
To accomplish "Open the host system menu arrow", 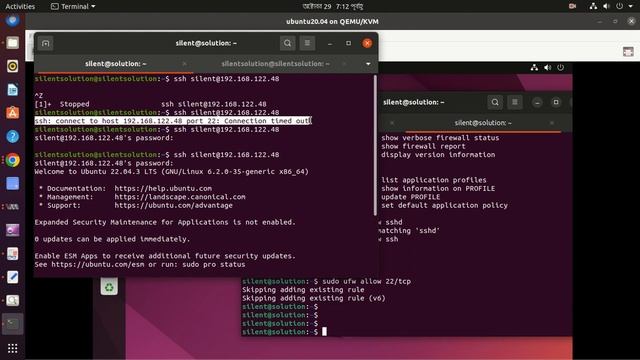I will pyautogui.click(x=631, y=6).
